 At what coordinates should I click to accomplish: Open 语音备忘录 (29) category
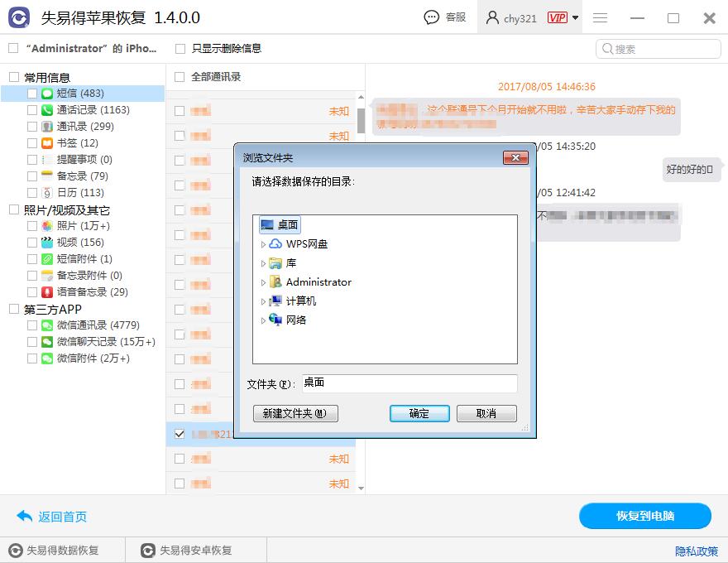point(93,292)
